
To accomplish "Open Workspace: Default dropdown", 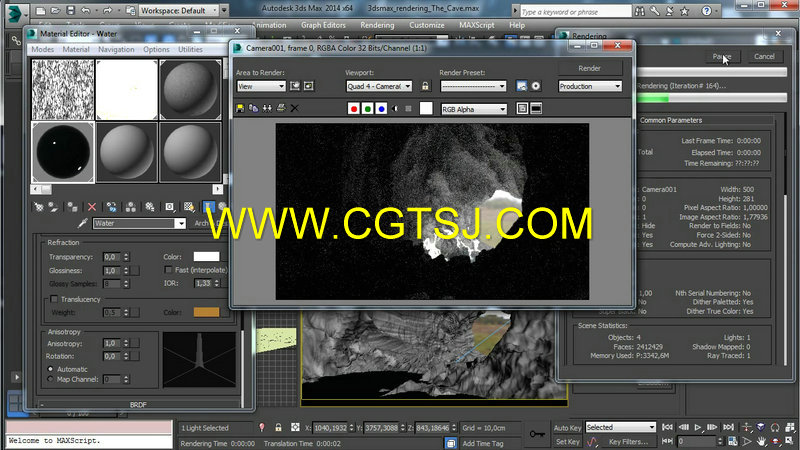I will coord(179,10).
